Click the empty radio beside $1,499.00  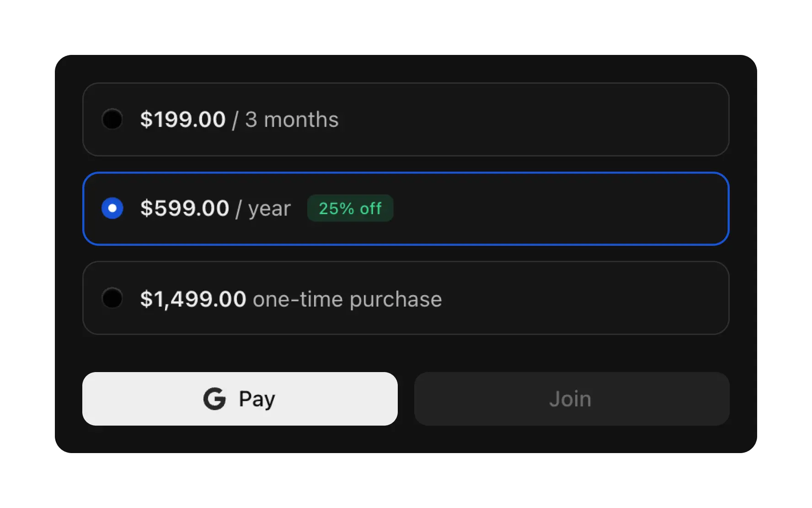click(x=112, y=298)
